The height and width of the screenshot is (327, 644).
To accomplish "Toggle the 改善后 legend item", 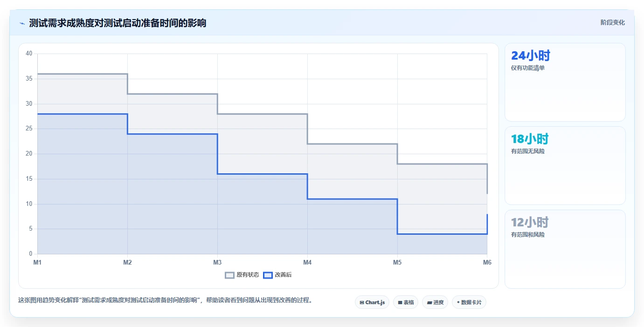I will coord(277,275).
